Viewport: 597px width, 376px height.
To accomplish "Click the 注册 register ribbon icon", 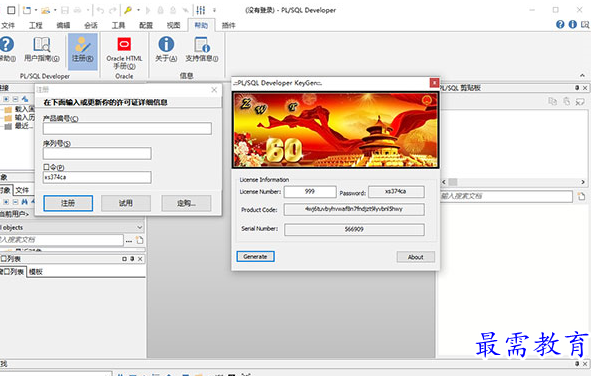I will point(83,50).
